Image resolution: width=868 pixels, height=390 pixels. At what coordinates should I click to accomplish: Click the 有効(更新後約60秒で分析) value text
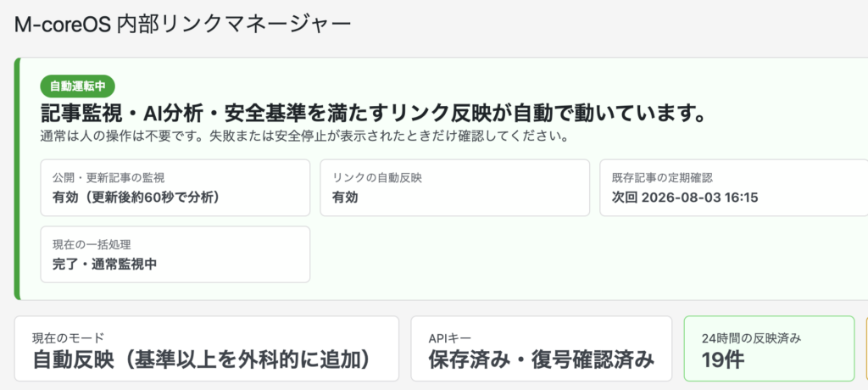(x=136, y=198)
